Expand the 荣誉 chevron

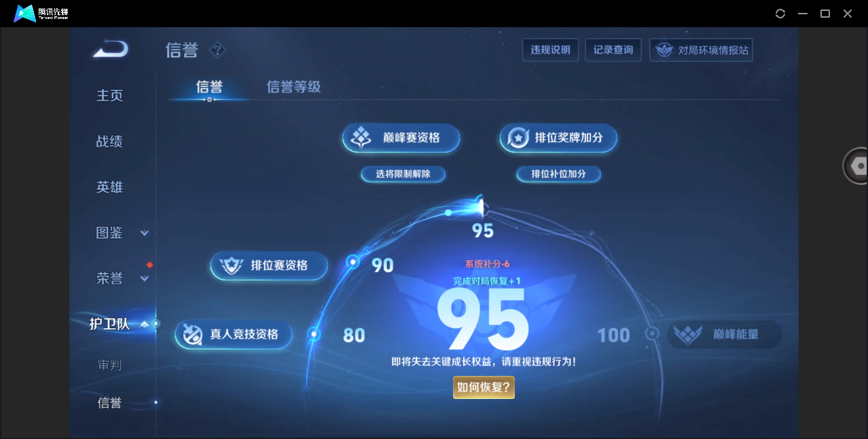point(144,279)
